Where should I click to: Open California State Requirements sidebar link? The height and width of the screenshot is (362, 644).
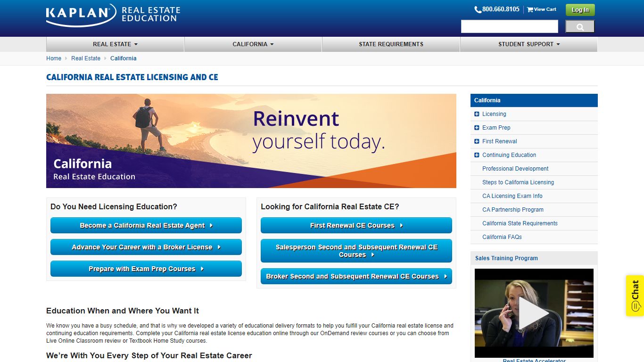520,223
